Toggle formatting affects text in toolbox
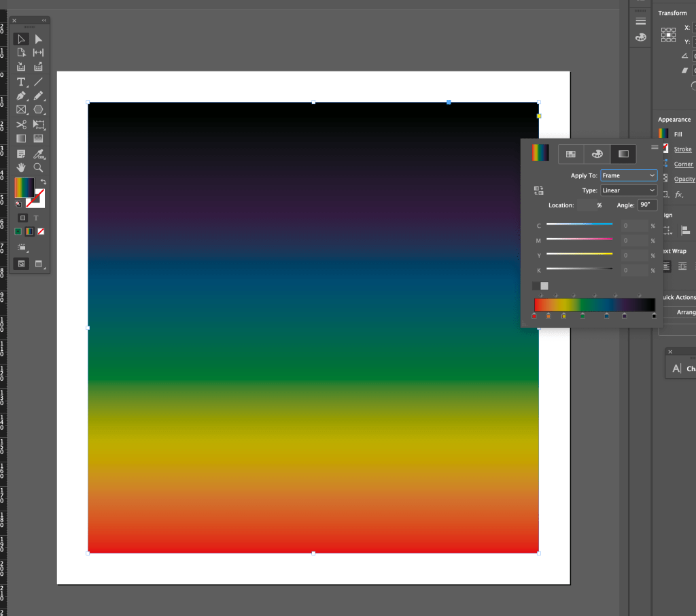696x616 pixels. 36,218
